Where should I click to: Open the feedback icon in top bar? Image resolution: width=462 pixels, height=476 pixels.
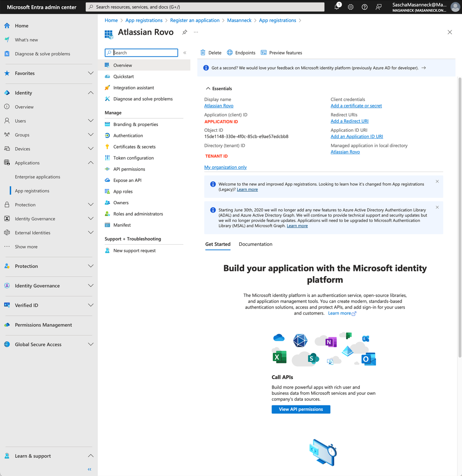pyautogui.click(x=379, y=7)
